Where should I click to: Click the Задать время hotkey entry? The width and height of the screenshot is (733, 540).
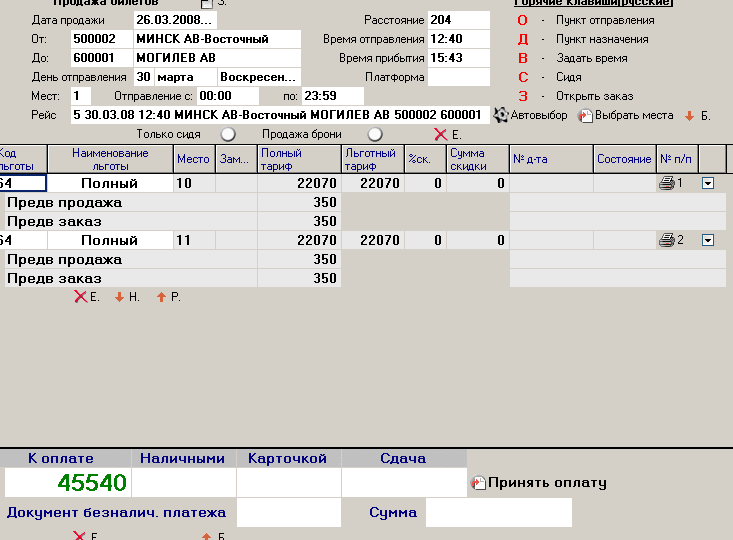point(592,58)
